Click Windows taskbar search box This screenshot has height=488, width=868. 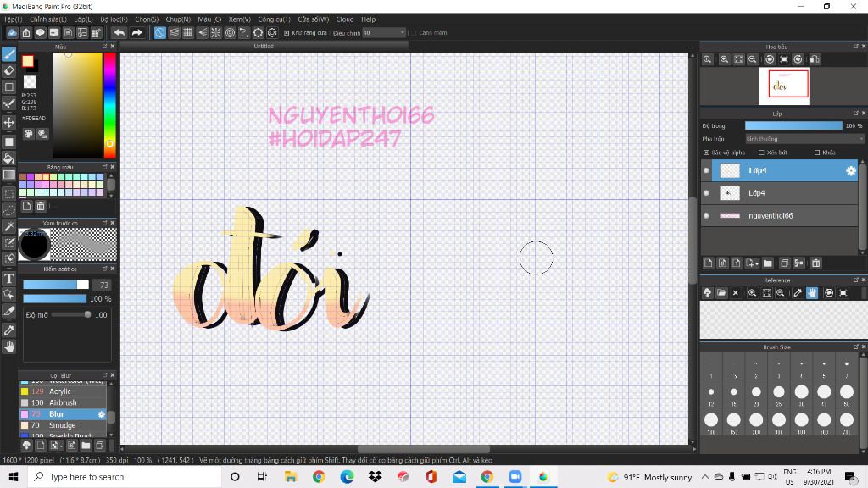[125, 477]
